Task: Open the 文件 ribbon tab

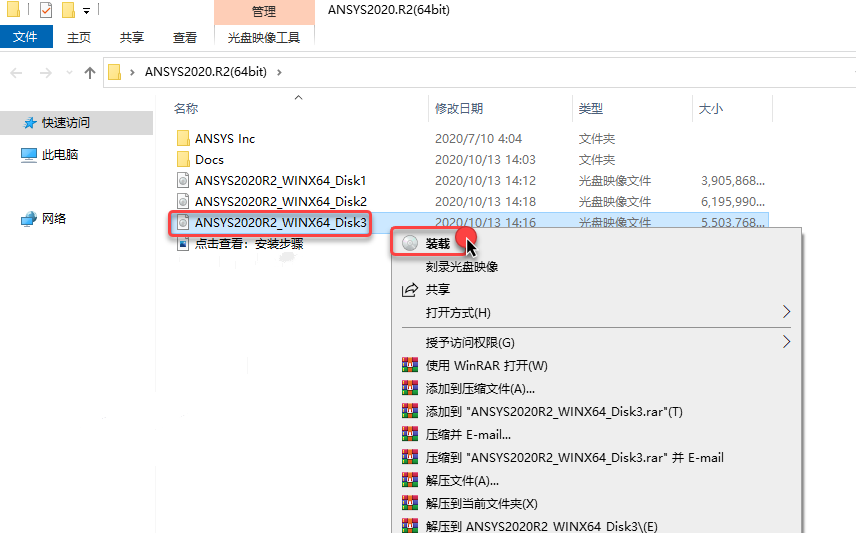Action: tap(26, 37)
